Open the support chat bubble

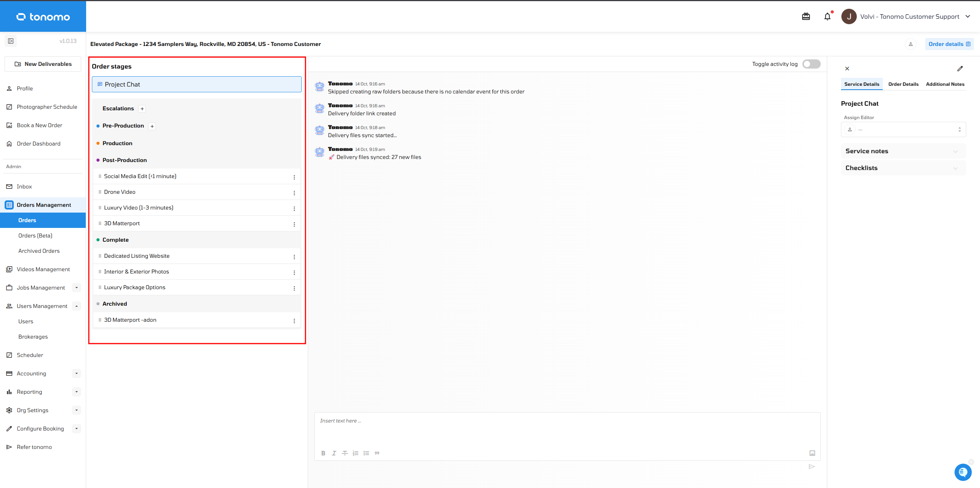coord(963,472)
